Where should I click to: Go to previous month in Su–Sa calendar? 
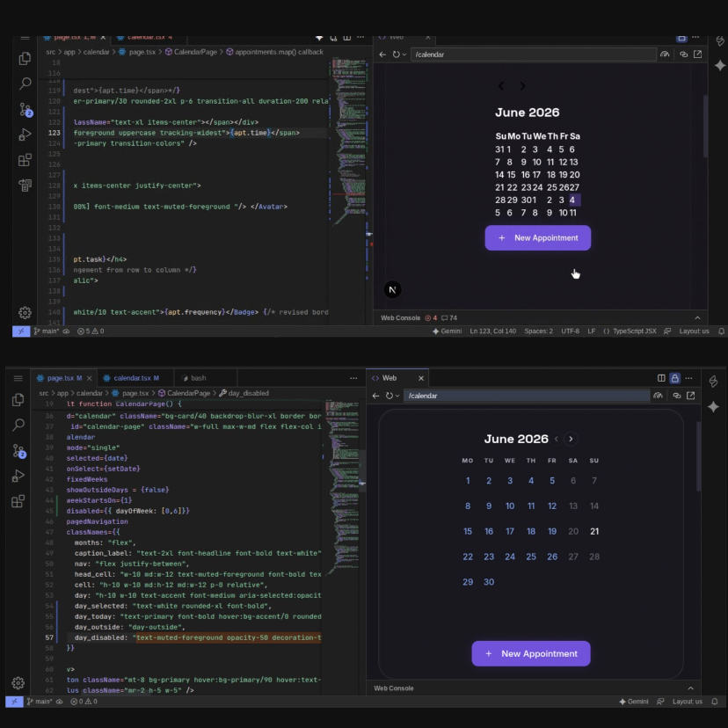point(501,86)
